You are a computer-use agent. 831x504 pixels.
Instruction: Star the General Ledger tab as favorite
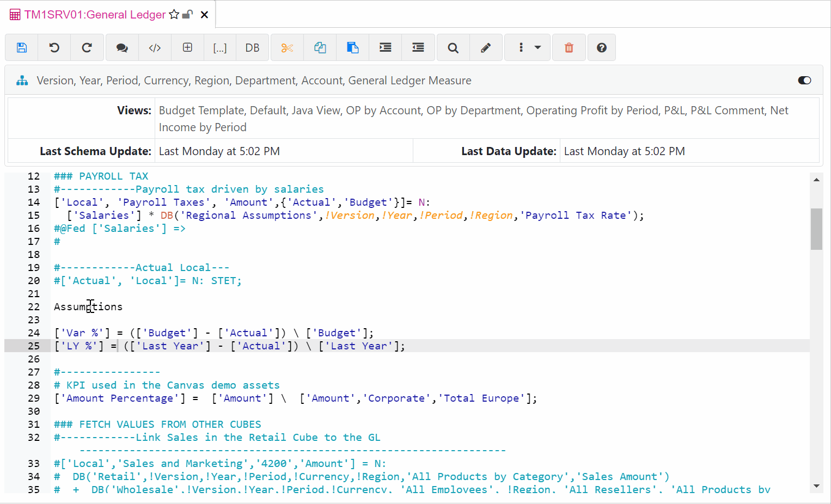174,15
